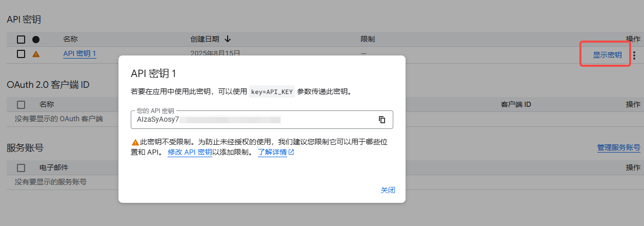Click the orange warning icon in the API 密钥 1 row

coord(36,54)
